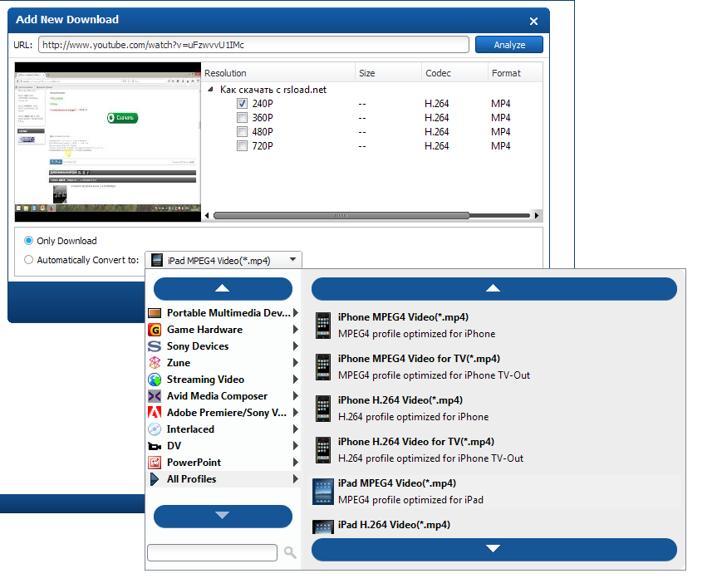Select the Interlaced category entry
The height and width of the screenshot is (588, 717).
pos(192,429)
